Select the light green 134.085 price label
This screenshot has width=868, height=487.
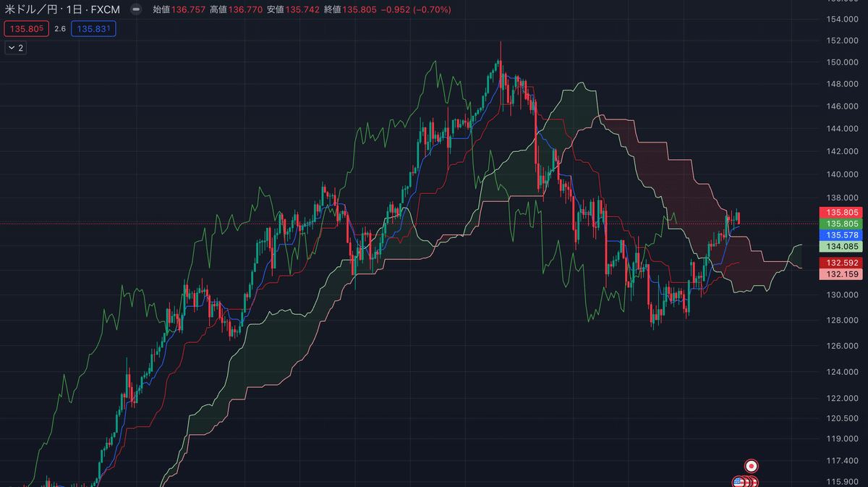point(841,247)
